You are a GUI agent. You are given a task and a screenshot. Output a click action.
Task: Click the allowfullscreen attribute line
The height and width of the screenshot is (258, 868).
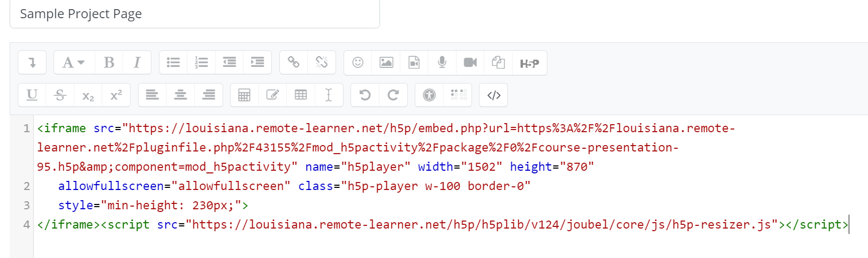(294, 186)
